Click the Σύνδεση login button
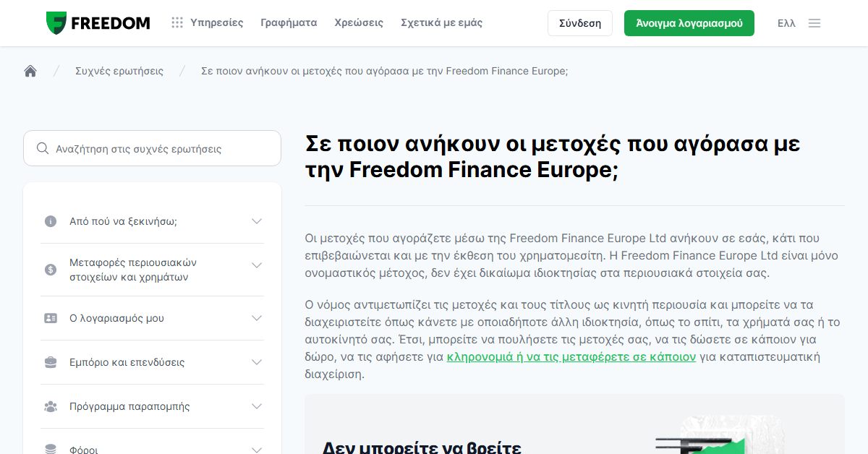The width and height of the screenshot is (868, 454). [x=580, y=23]
